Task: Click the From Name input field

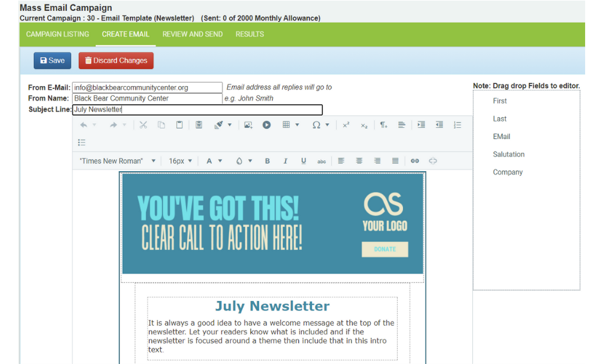Action: (x=148, y=98)
